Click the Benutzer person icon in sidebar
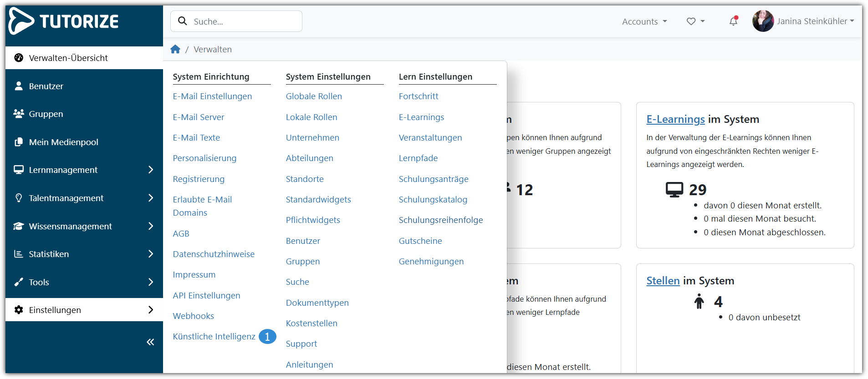Image resolution: width=868 pixels, height=379 pixels. tap(19, 86)
